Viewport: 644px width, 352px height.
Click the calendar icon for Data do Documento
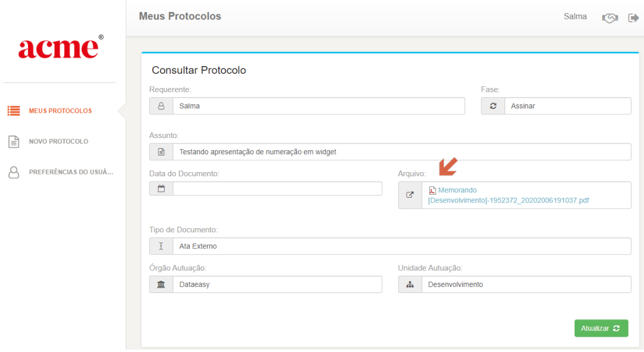(x=161, y=189)
